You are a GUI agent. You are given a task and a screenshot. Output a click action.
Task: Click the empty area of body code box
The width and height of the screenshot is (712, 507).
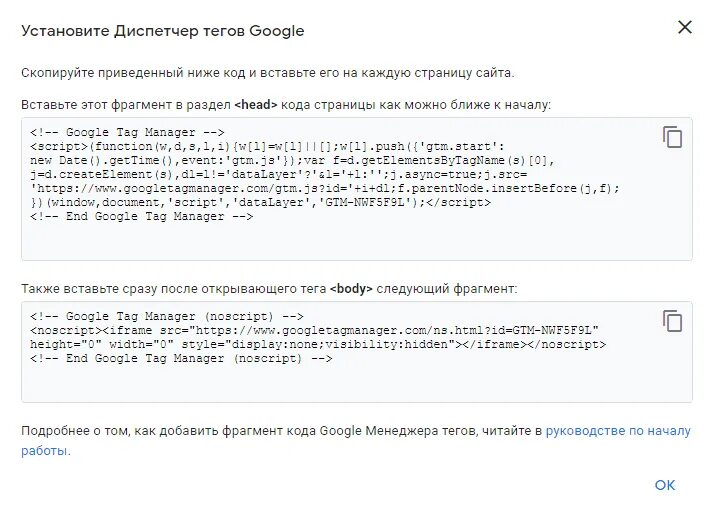click(356, 383)
